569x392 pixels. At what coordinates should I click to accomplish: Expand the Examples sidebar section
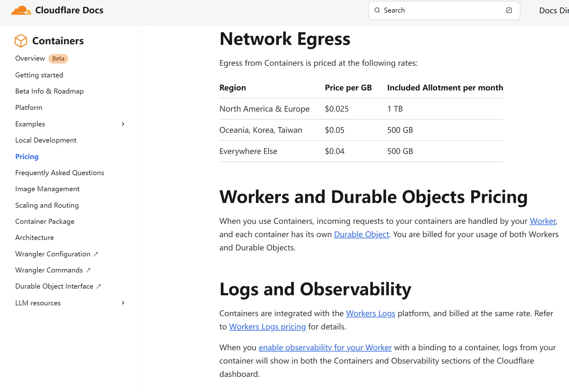[x=123, y=124]
